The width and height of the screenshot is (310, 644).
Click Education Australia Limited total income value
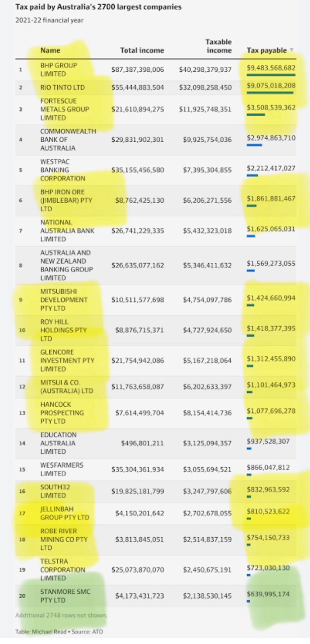point(142,443)
